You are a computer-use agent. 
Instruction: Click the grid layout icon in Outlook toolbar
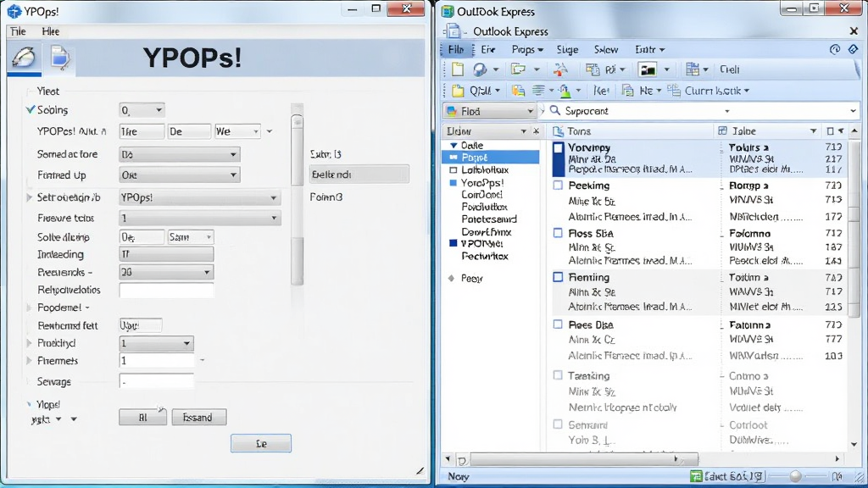click(692, 69)
